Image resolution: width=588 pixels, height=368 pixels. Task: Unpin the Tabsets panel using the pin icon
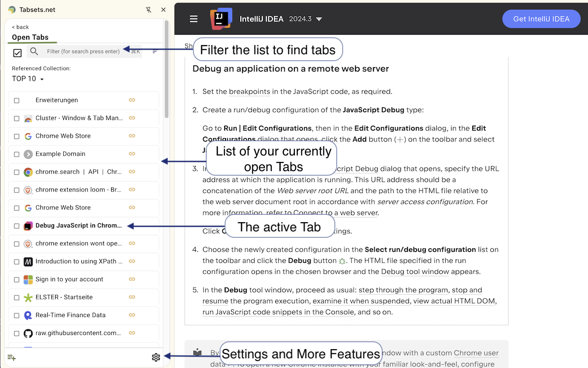[148, 9]
